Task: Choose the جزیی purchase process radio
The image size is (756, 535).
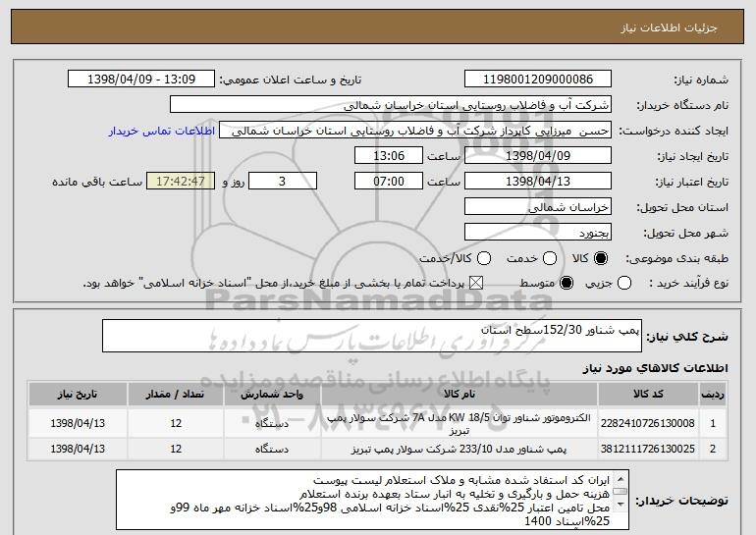Action: pyautogui.click(x=624, y=283)
